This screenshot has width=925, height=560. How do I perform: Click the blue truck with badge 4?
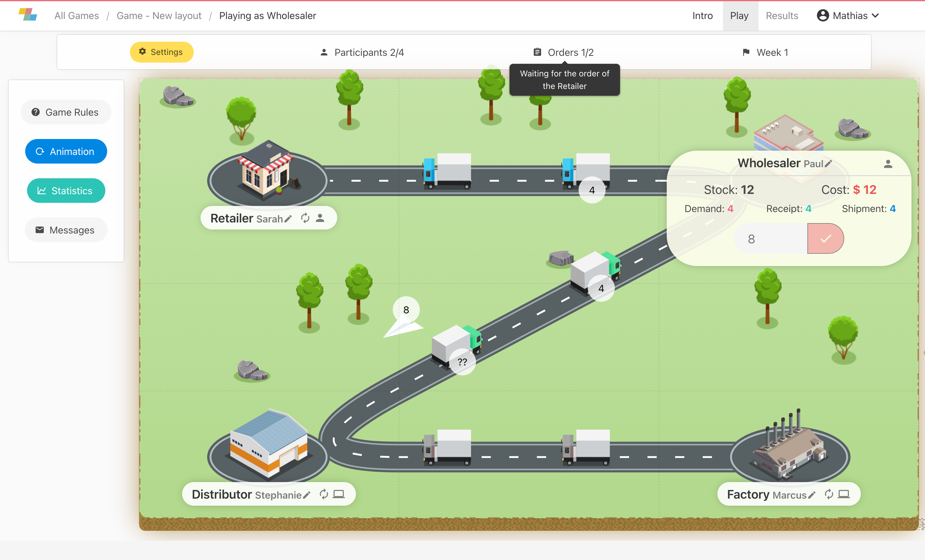[586, 172]
